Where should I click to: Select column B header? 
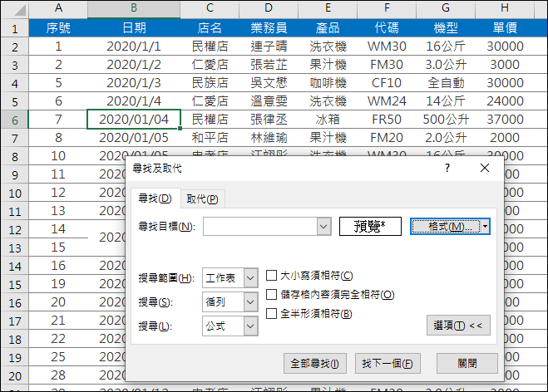(134, 8)
